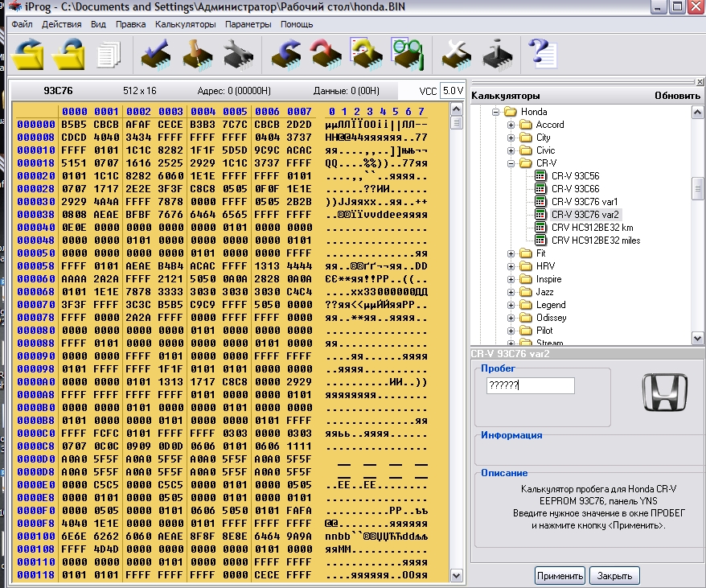Open the Параметры menu
The height and width of the screenshot is (588, 706).
[x=248, y=24]
